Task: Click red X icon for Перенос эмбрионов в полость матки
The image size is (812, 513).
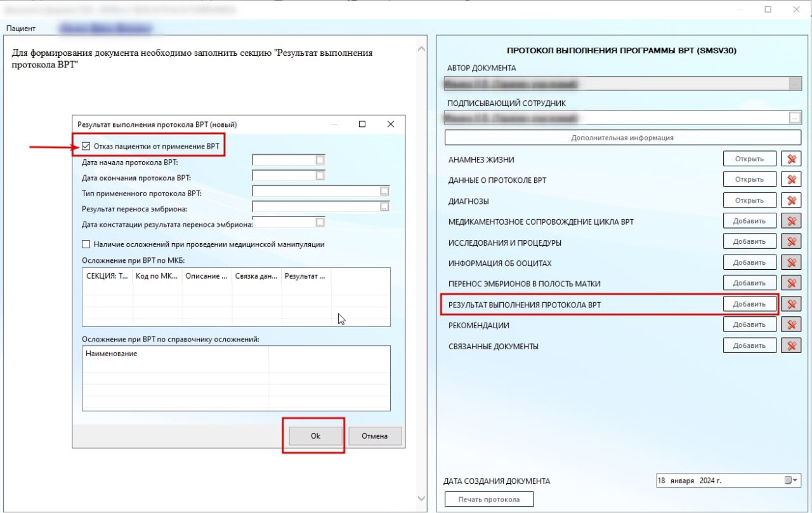Action: click(791, 283)
